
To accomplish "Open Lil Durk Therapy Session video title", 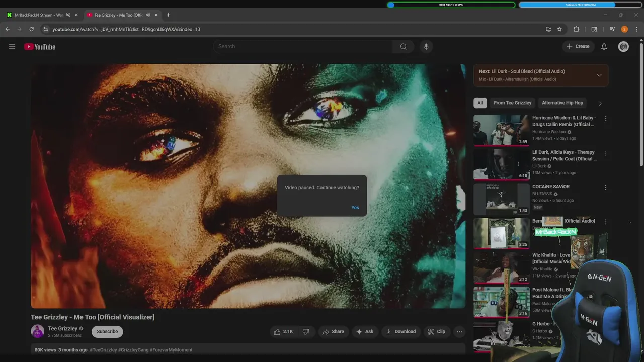I will coord(564,155).
